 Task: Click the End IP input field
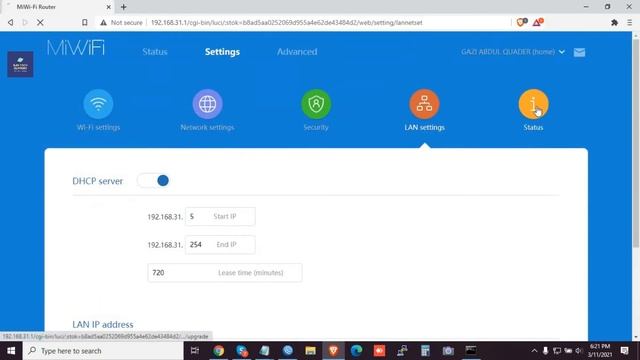pos(220,244)
